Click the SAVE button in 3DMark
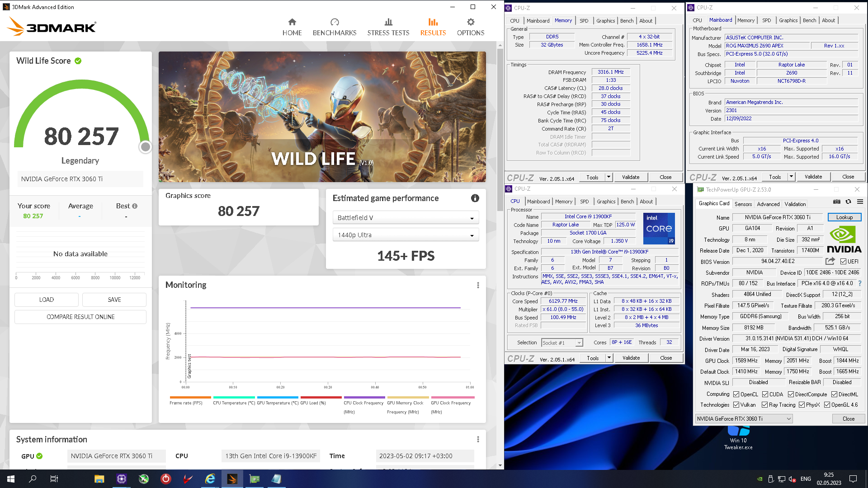Image resolution: width=868 pixels, height=488 pixels. click(x=114, y=300)
